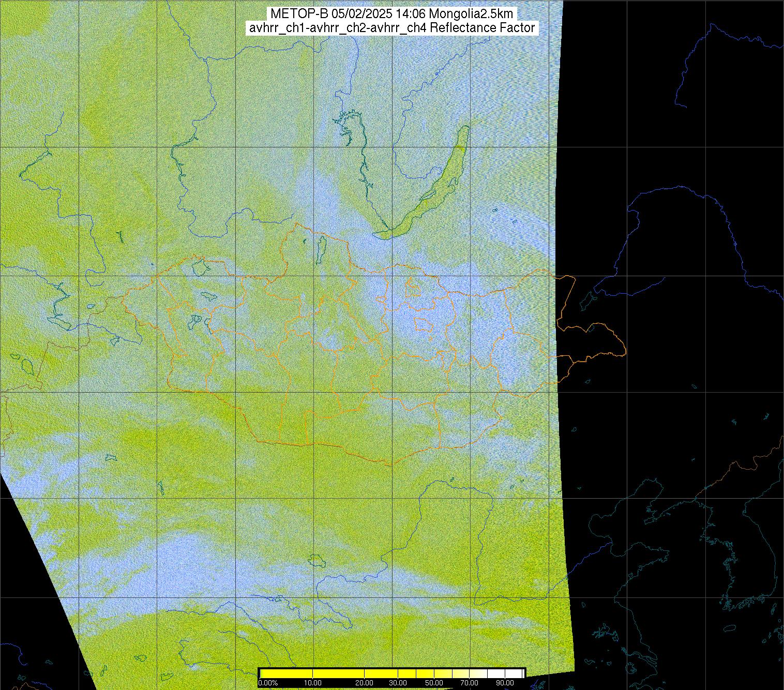This screenshot has width=784, height=690.
Task: Click the 0.00% label on the color scale
Action: click(x=268, y=683)
